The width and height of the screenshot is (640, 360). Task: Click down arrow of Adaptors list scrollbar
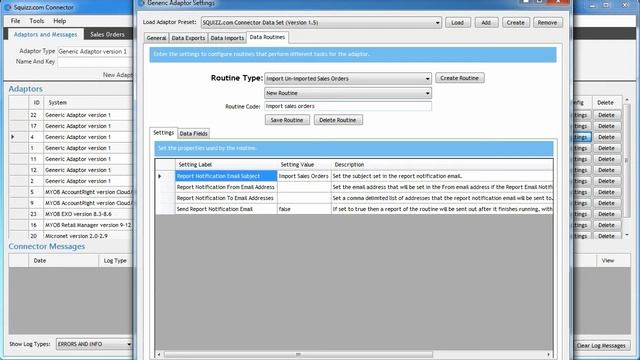coord(627,235)
